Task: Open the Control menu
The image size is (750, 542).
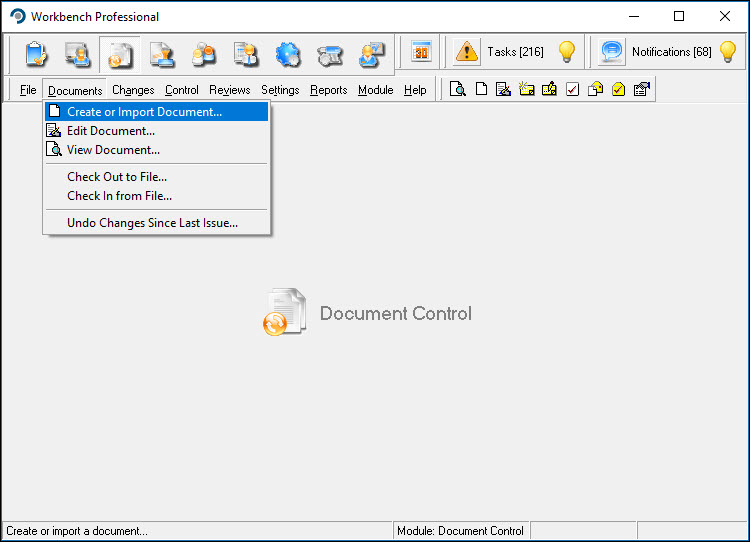Action: 182,90
